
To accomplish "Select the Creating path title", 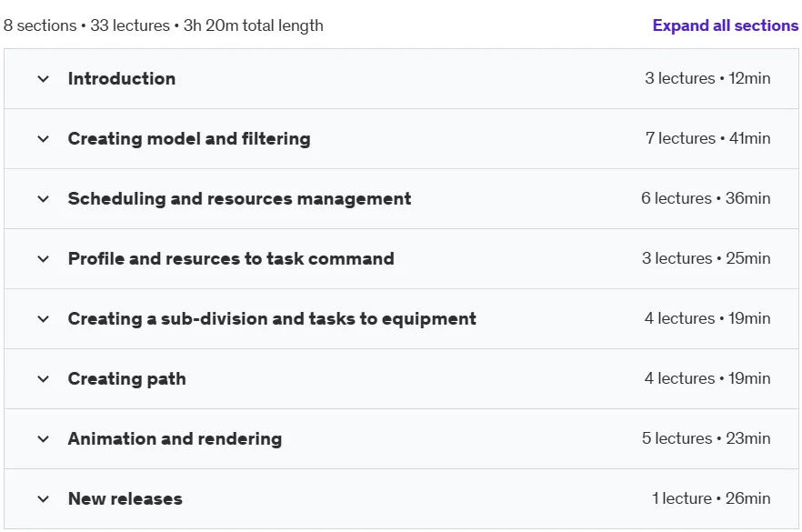I will [x=127, y=379].
